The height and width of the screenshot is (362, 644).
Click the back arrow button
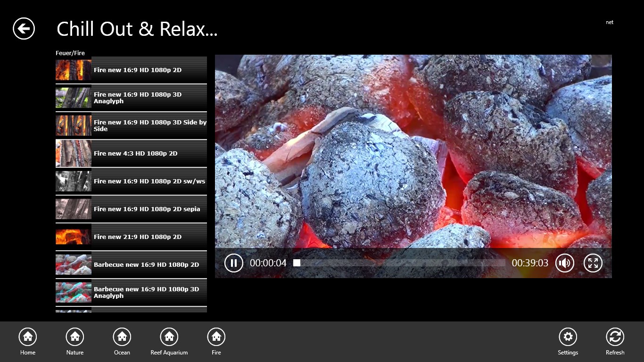coord(24,29)
